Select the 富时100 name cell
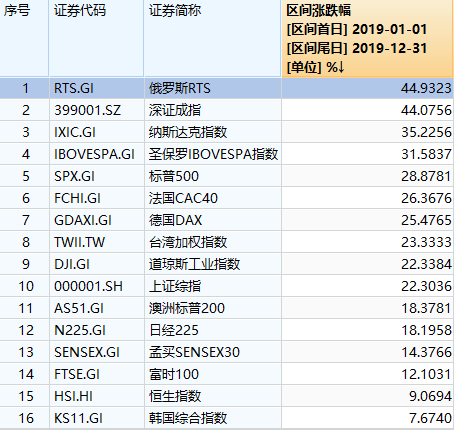This screenshot has width=457, height=435. 213,374
